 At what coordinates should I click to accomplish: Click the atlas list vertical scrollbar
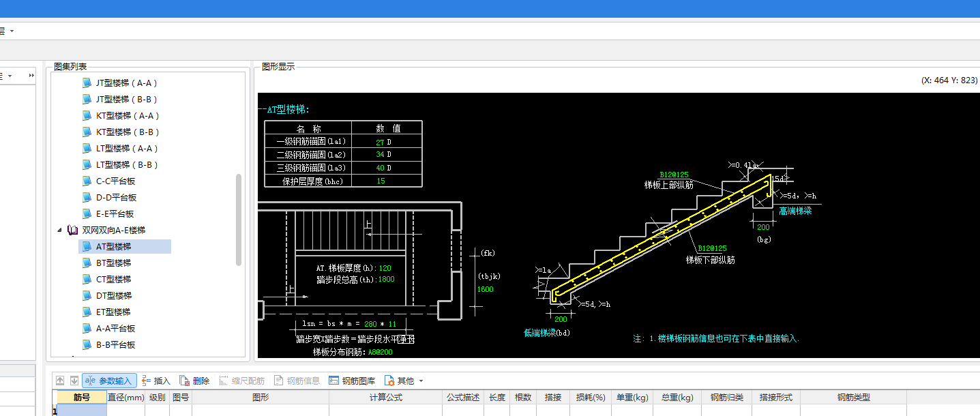[239, 220]
